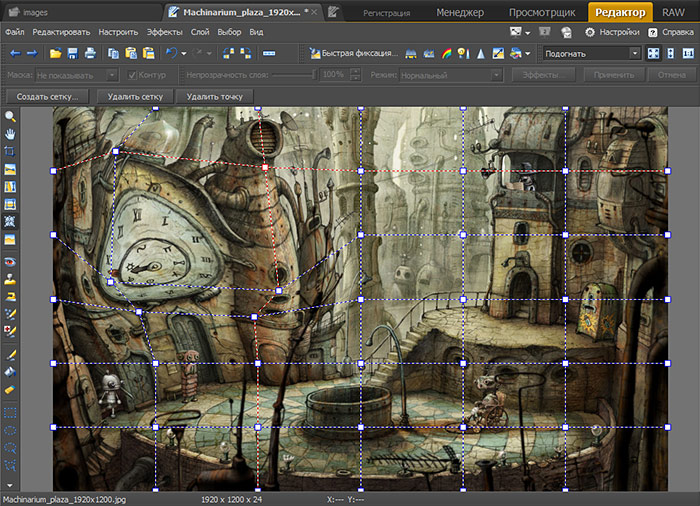Screen dimensions: 700x506
Task: Select the Gradient filter tool
Action: (10, 239)
